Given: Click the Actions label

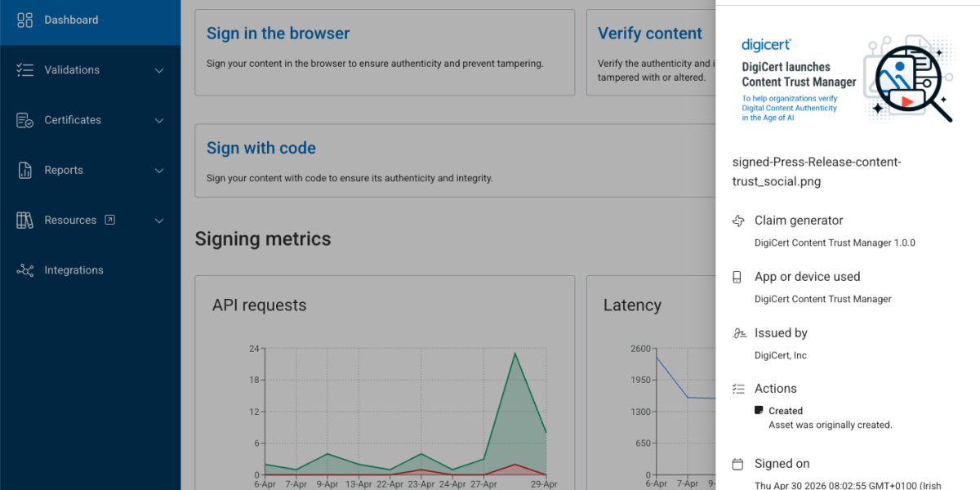Looking at the screenshot, I should click(776, 389).
